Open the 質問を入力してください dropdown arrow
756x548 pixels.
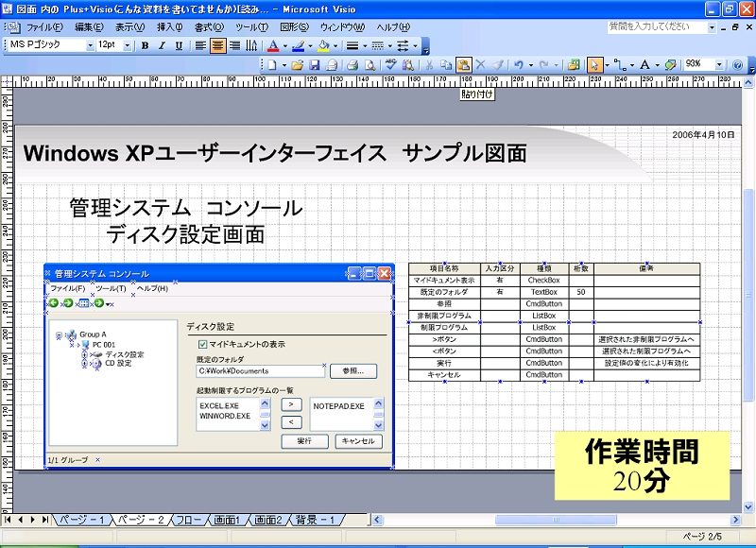[712, 27]
